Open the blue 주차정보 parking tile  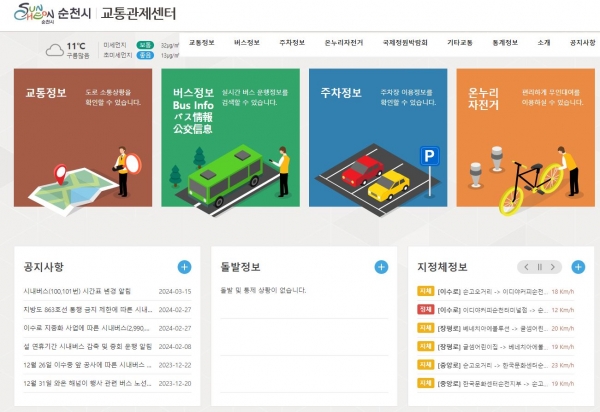pyautogui.click(x=378, y=138)
